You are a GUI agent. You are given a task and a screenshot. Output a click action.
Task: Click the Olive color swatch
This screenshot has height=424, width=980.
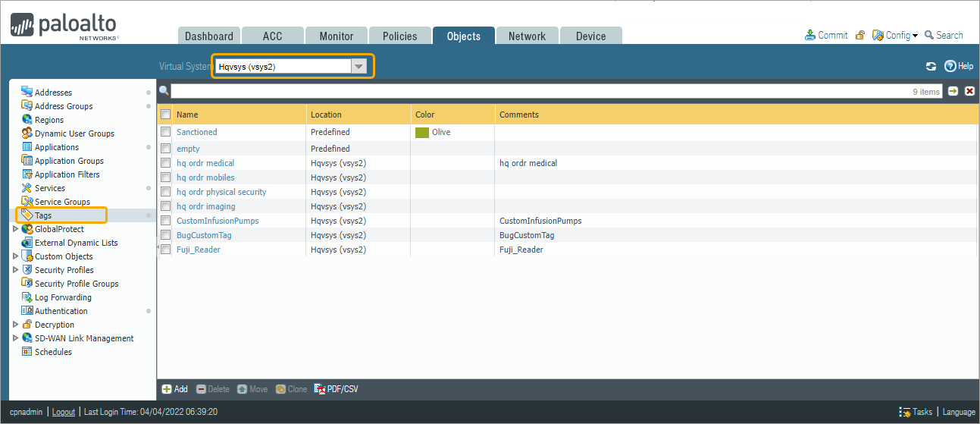pyautogui.click(x=422, y=132)
